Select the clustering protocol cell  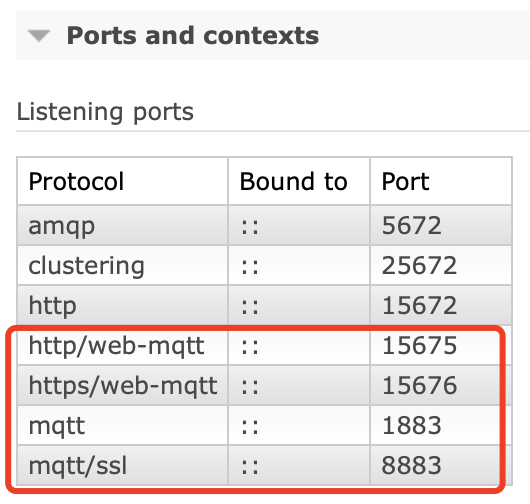(123, 265)
